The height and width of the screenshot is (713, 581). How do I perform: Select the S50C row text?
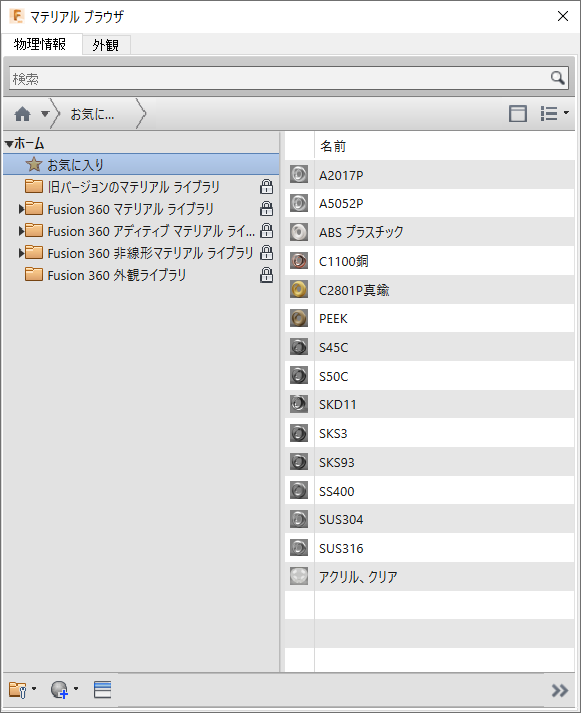pyautogui.click(x=333, y=376)
